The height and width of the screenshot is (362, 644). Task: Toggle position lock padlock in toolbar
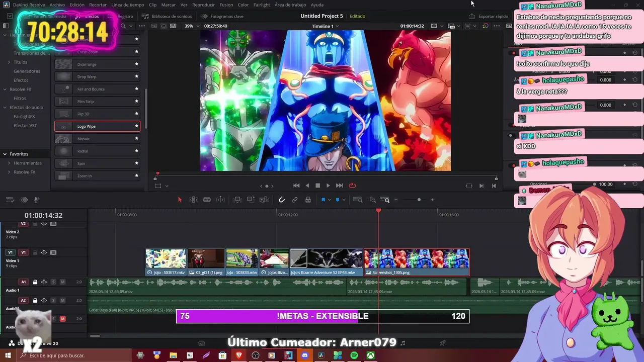point(308,200)
